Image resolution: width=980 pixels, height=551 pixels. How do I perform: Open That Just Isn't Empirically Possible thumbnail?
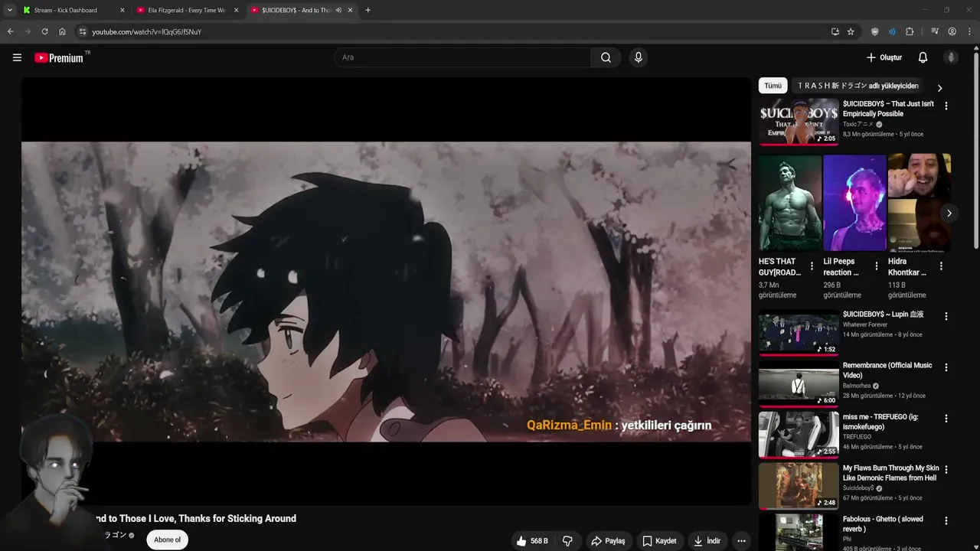pyautogui.click(x=799, y=121)
